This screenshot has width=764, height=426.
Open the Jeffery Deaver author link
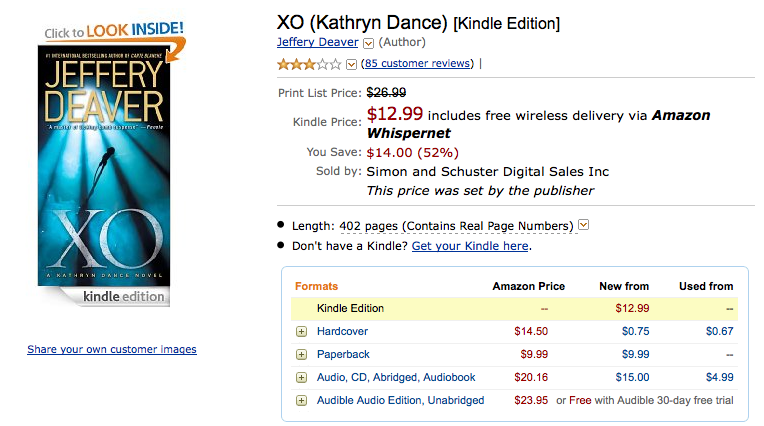click(x=318, y=42)
